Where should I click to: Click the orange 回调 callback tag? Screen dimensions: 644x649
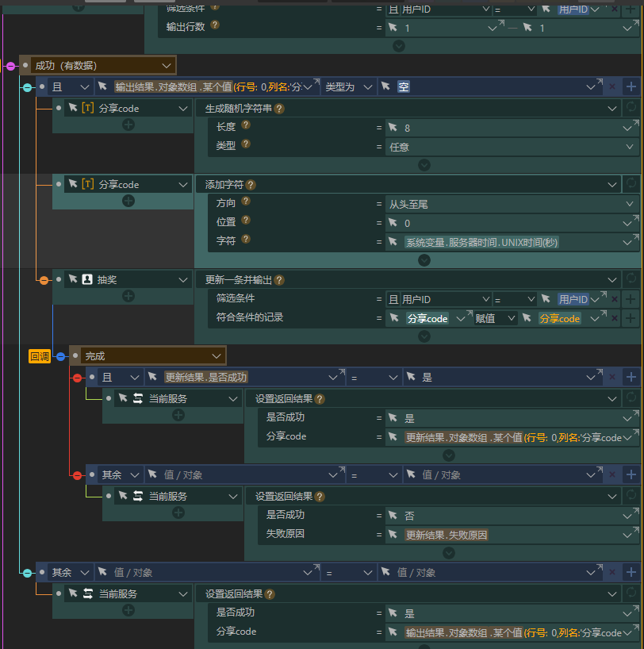coord(40,356)
